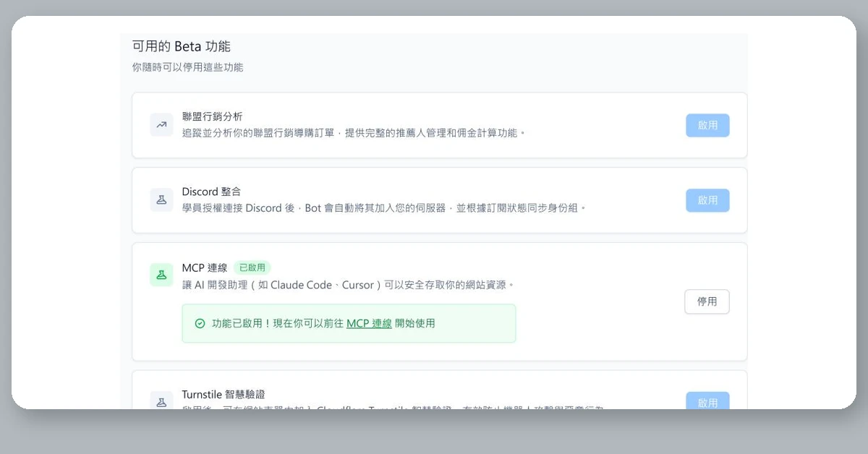Image resolution: width=868 pixels, height=454 pixels.
Task: Enable the 聯盟行銷分析 feature
Action: (x=707, y=125)
